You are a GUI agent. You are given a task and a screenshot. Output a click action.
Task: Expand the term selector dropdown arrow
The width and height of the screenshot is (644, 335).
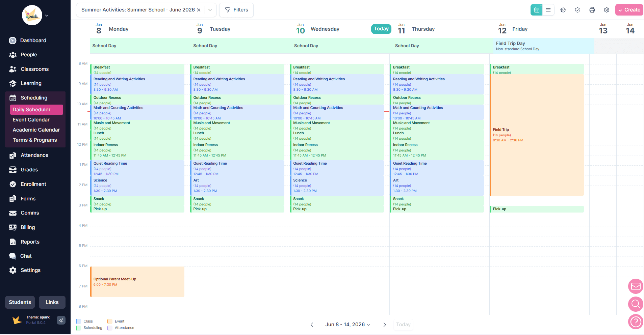pos(210,10)
